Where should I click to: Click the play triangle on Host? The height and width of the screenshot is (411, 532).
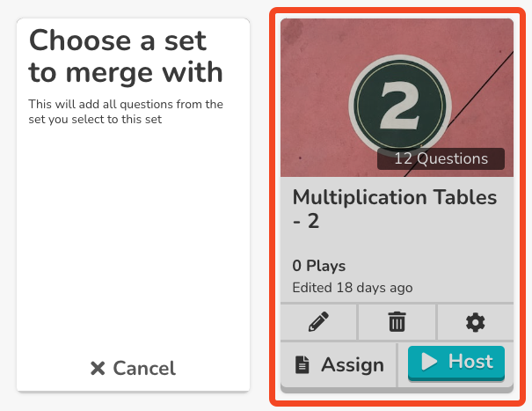429,362
